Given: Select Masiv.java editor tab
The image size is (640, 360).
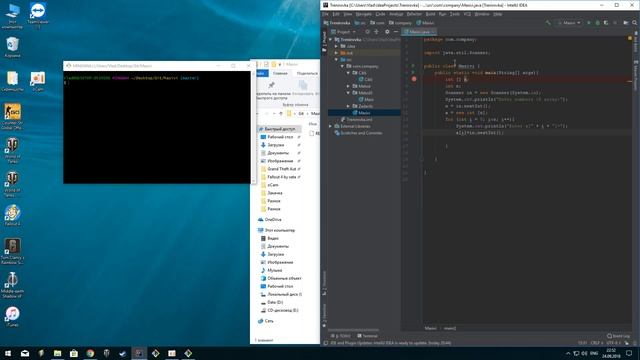Looking at the screenshot, I should pos(420,31).
